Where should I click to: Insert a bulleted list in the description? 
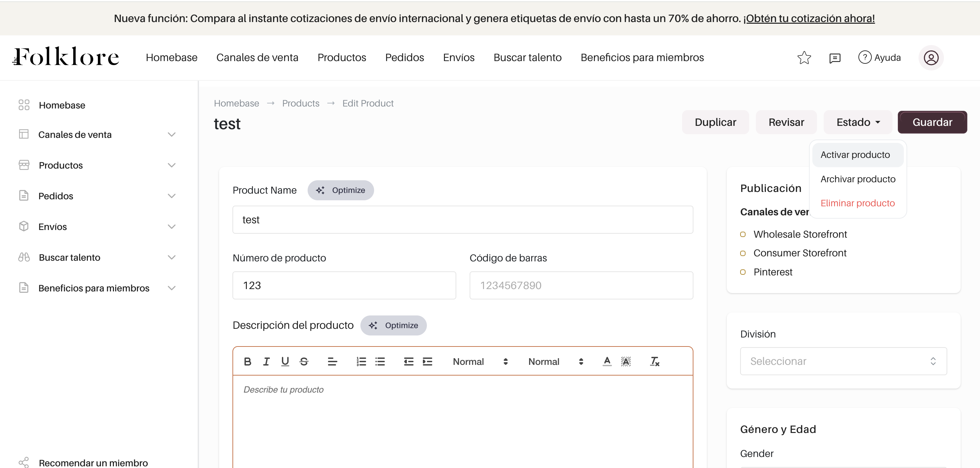coord(380,361)
